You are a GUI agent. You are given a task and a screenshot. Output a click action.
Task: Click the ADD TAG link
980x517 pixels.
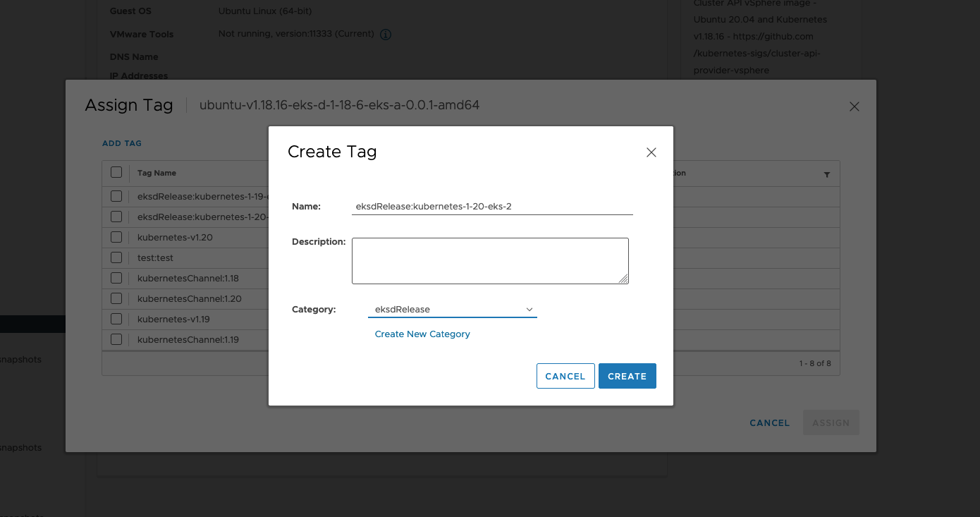(122, 143)
